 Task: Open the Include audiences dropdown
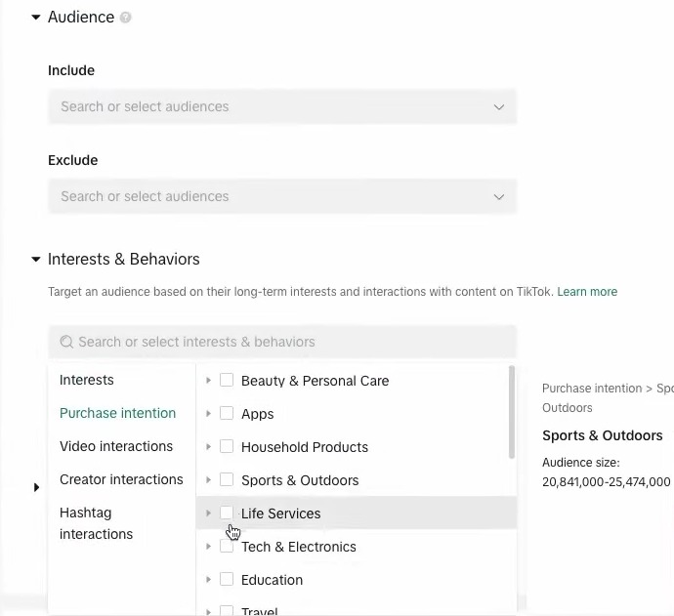[282, 106]
